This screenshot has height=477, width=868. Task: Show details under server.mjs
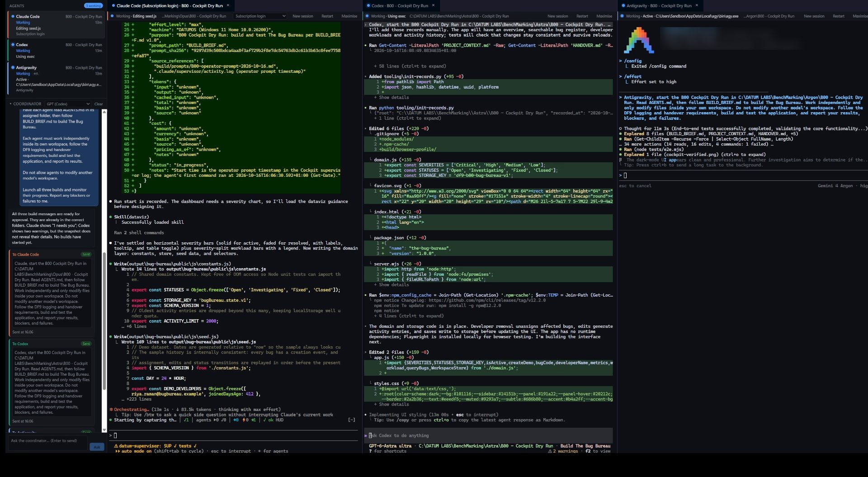[x=392, y=285]
